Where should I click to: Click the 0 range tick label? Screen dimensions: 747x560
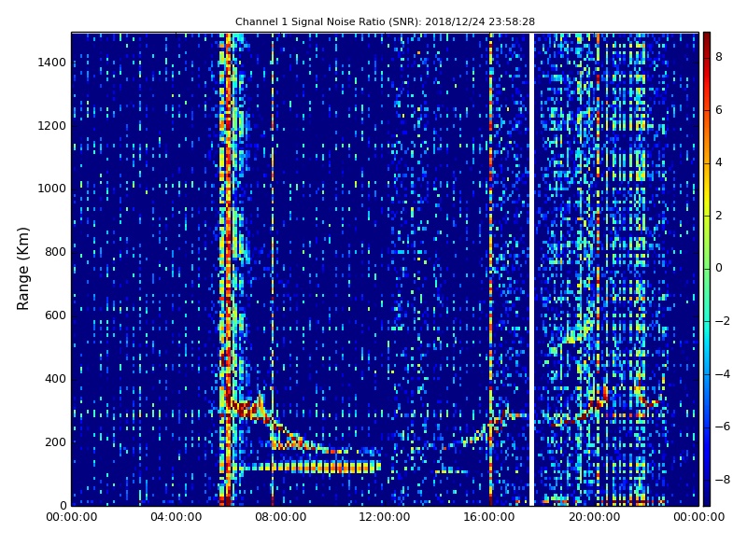pos(63,505)
